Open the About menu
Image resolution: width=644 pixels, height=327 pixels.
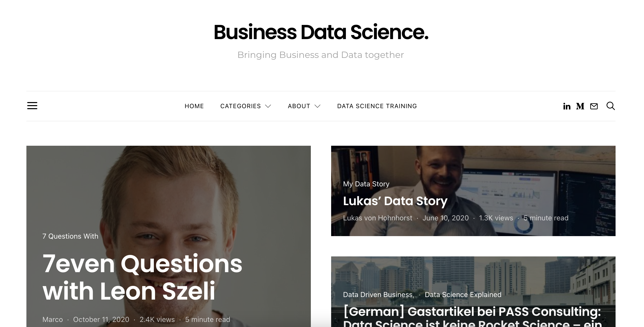pos(299,106)
